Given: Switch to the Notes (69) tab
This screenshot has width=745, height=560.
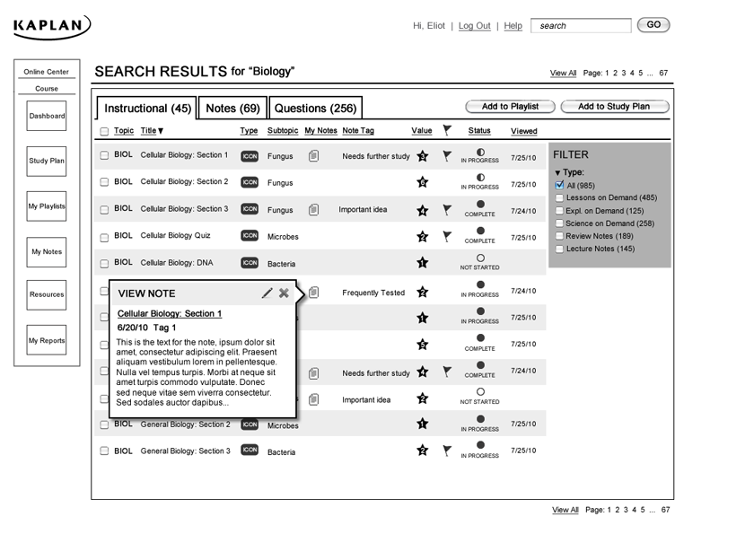Looking at the screenshot, I should (x=232, y=109).
